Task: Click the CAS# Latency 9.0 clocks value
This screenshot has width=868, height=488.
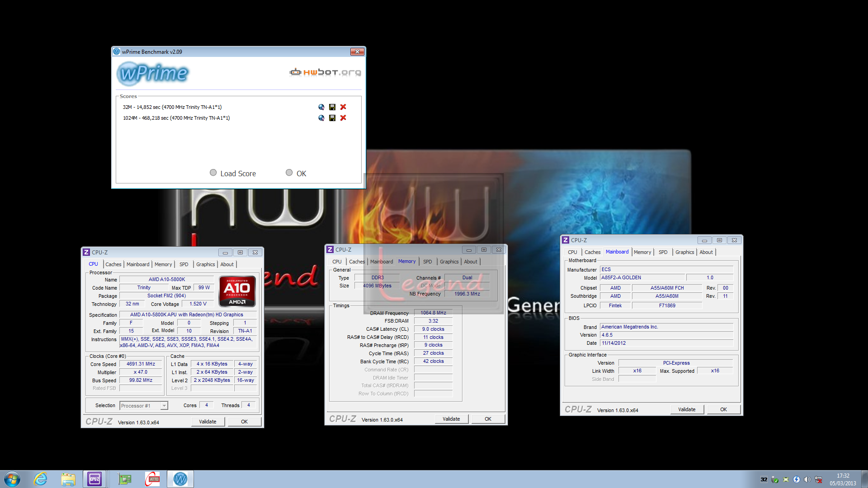Action: point(434,329)
